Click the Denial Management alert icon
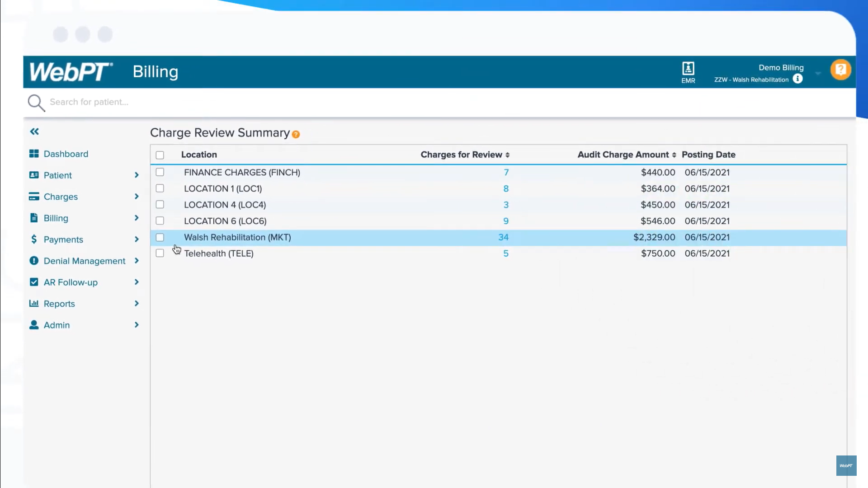This screenshot has height=488, width=868. pos(34,261)
